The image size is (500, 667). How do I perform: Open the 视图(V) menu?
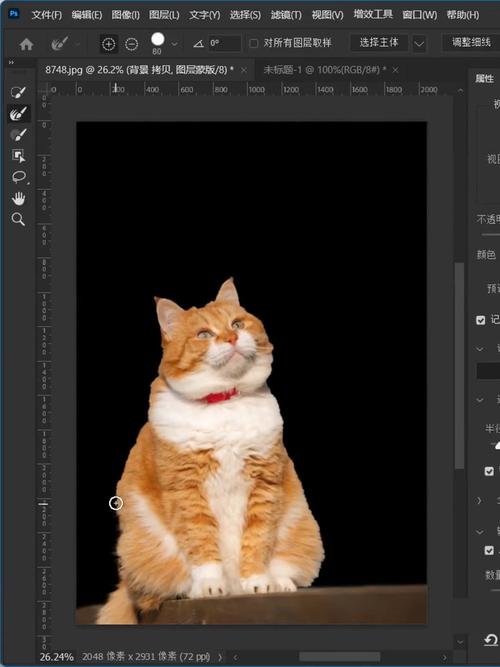click(327, 15)
